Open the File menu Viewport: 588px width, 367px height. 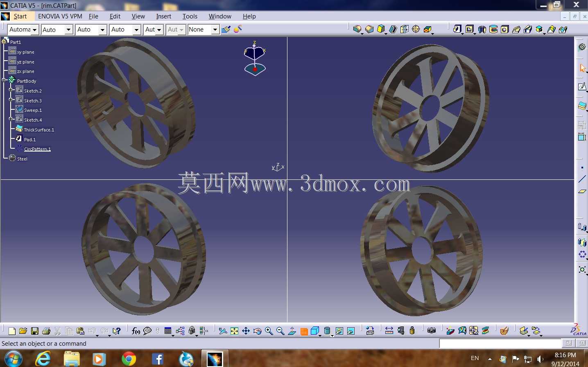(93, 16)
